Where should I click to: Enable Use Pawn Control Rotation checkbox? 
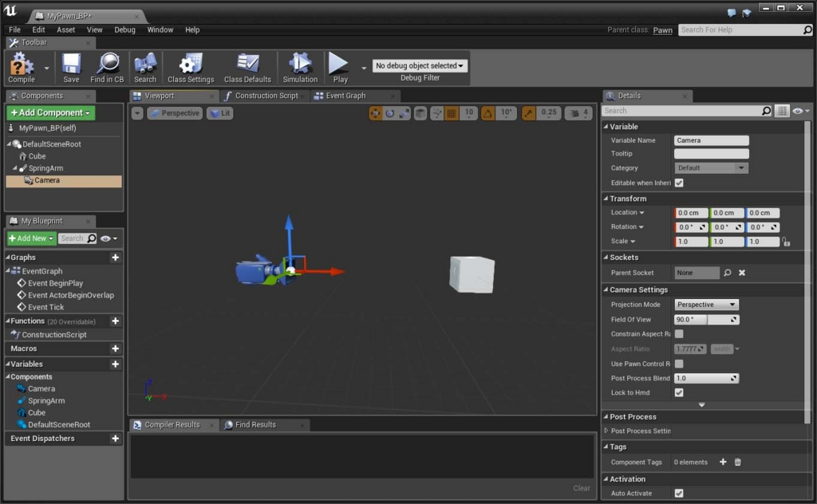[679, 364]
